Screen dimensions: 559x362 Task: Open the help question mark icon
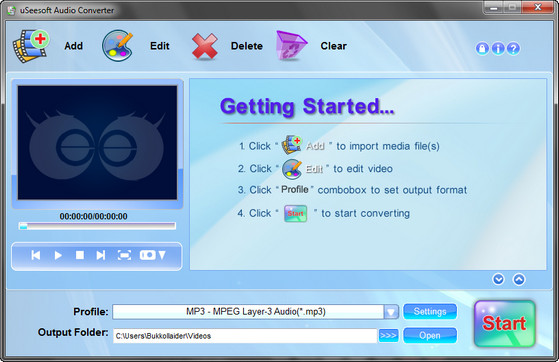pos(513,49)
